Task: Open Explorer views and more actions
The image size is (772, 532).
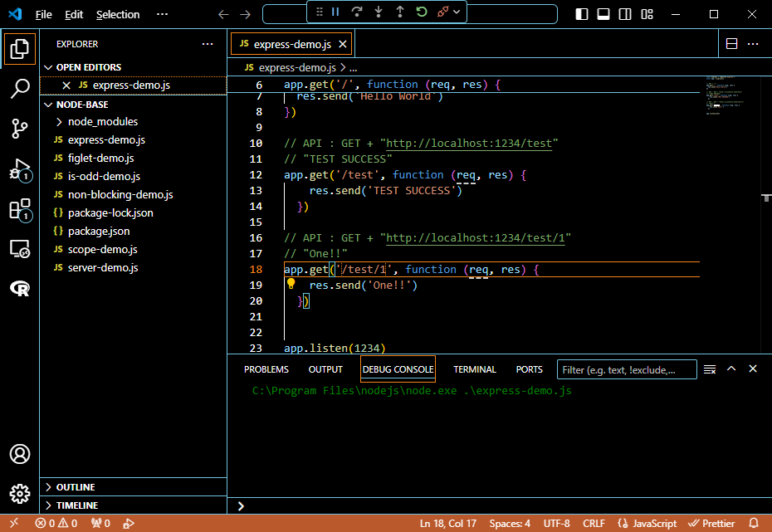Action: coord(208,44)
